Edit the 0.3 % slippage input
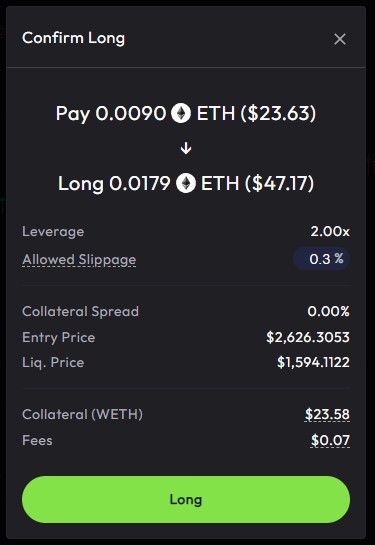The height and width of the screenshot is (545, 375). [321, 259]
